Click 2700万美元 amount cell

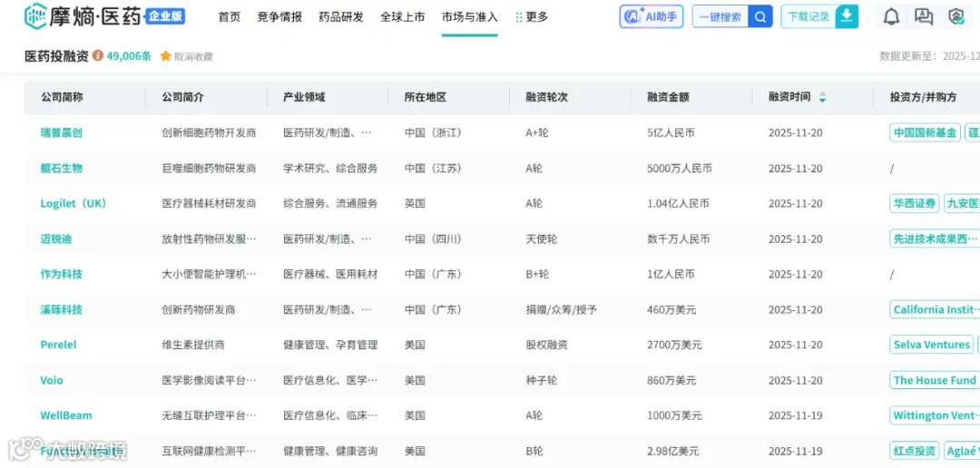[674, 345]
